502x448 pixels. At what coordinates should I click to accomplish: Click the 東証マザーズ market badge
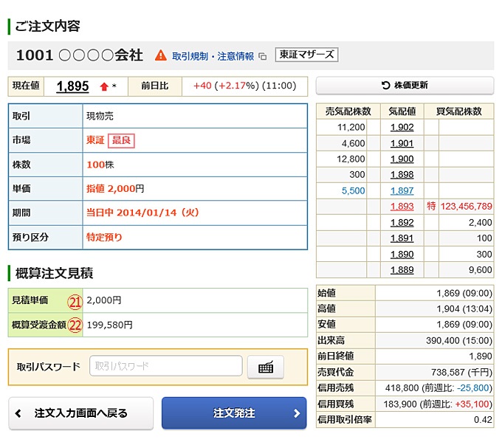(x=306, y=55)
